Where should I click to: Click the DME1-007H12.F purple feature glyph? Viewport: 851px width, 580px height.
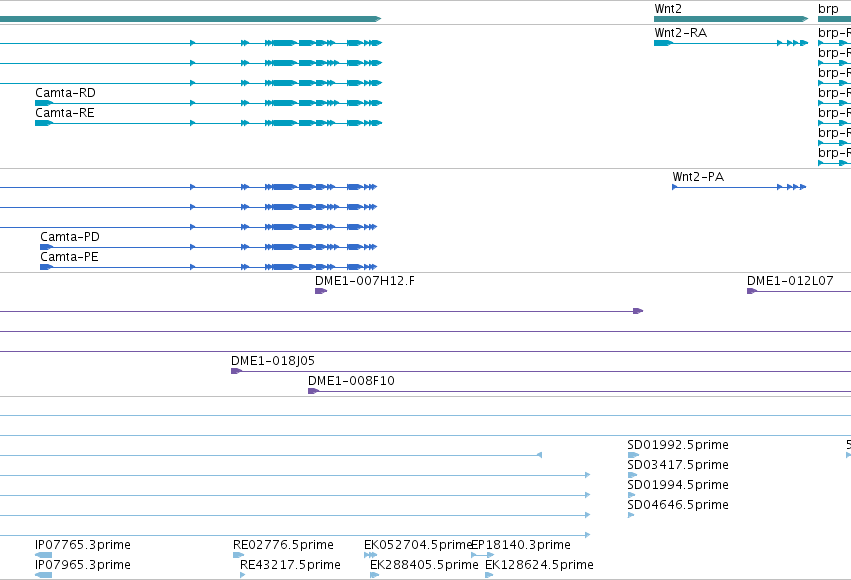click(321, 291)
